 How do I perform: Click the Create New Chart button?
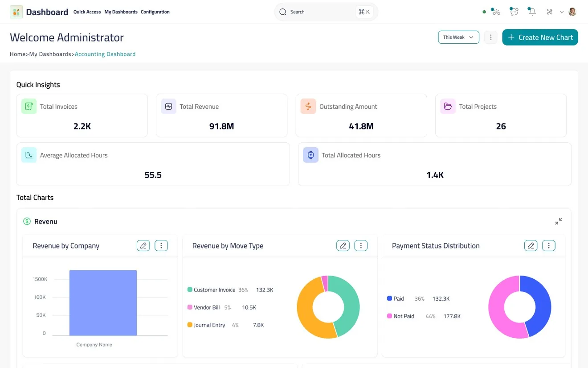(x=540, y=37)
